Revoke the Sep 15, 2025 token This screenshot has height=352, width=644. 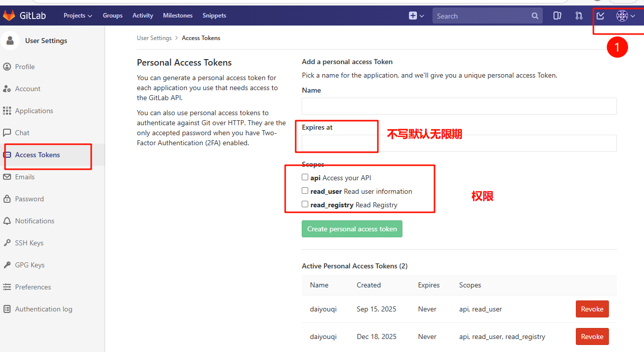592,309
